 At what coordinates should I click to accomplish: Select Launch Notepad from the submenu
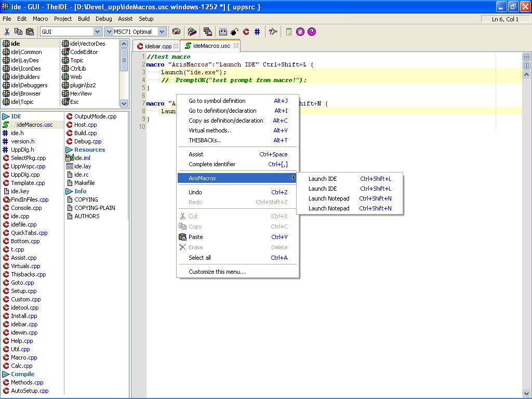[329, 198]
